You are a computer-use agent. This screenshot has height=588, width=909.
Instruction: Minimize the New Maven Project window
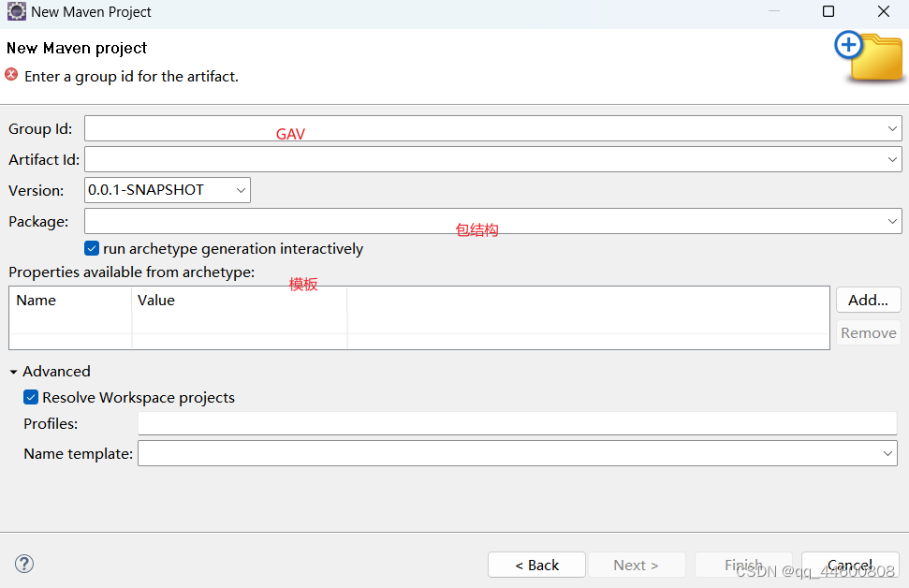pyautogui.click(x=774, y=11)
